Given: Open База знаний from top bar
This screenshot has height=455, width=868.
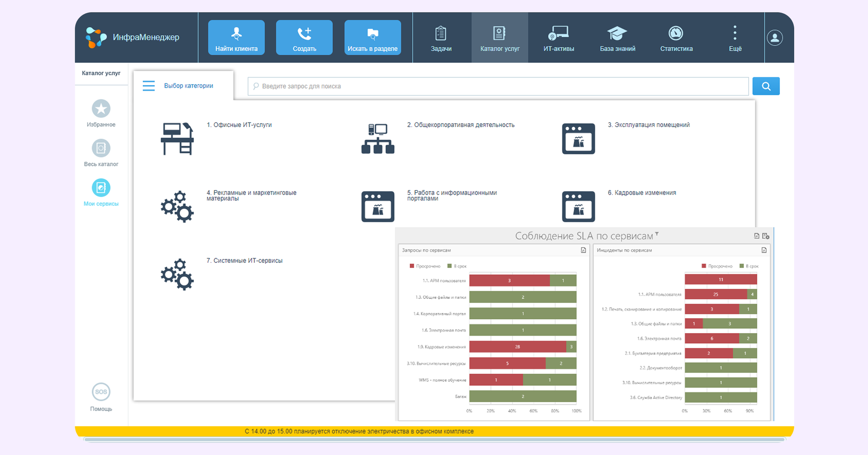Looking at the screenshot, I should coord(617,38).
